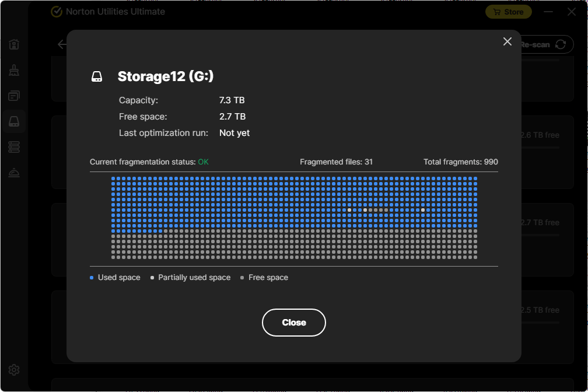
Task: Click the refresh icon on the Re-scan button
Action: click(560, 44)
